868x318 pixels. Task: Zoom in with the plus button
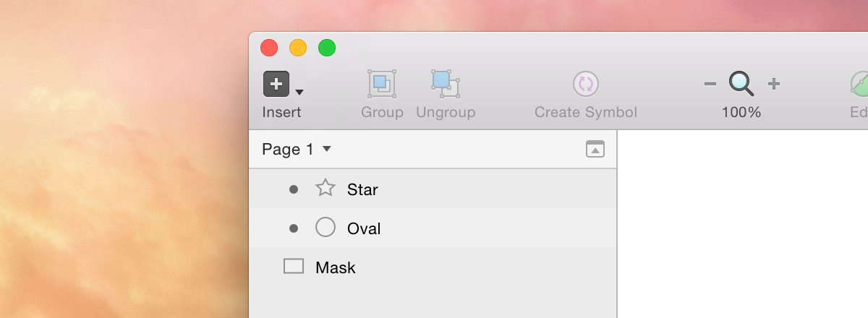pyautogui.click(x=774, y=84)
